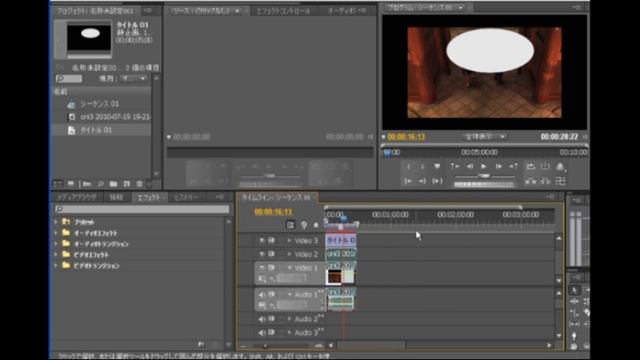This screenshot has width=640, height=360.
Task: Expand the Audio Transitions folder
Action: (56, 244)
